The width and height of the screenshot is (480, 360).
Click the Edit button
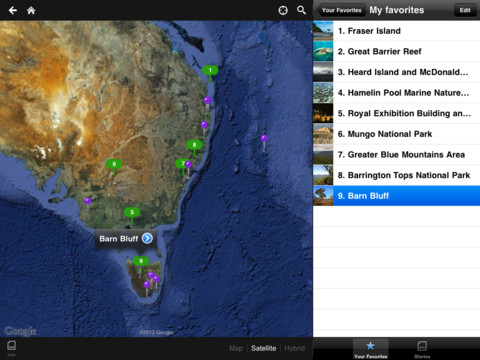465,10
